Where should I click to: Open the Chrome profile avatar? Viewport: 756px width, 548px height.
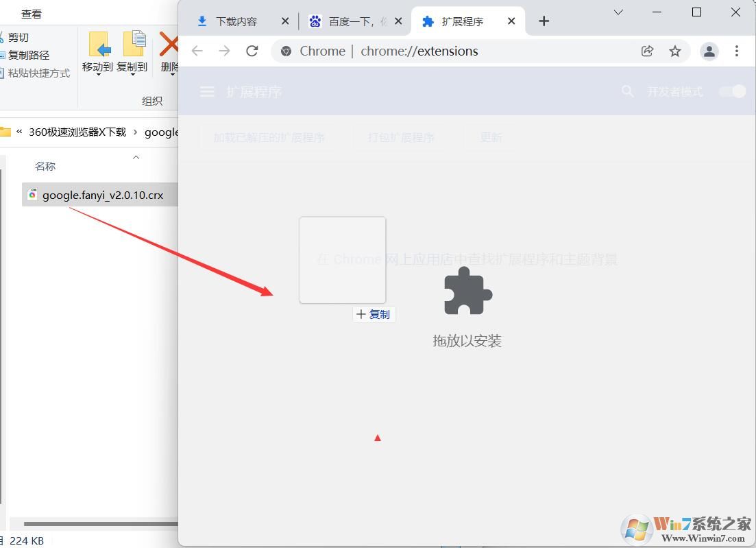(x=709, y=51)
